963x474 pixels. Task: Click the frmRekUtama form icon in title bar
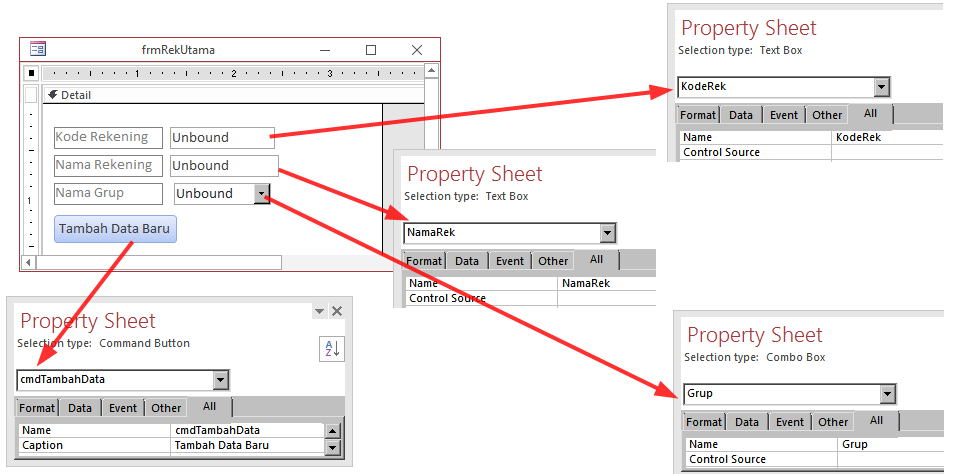tap(38, 49)
